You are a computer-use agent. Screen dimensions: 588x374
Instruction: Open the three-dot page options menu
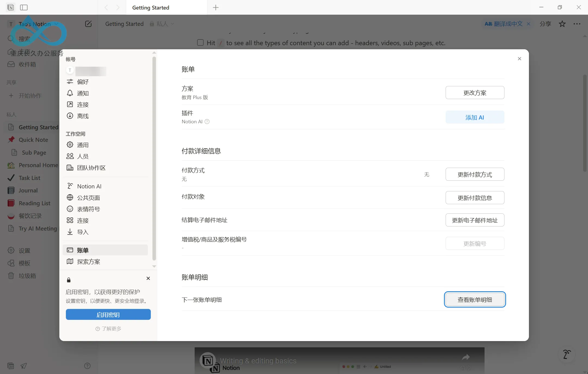click(577, 24)
